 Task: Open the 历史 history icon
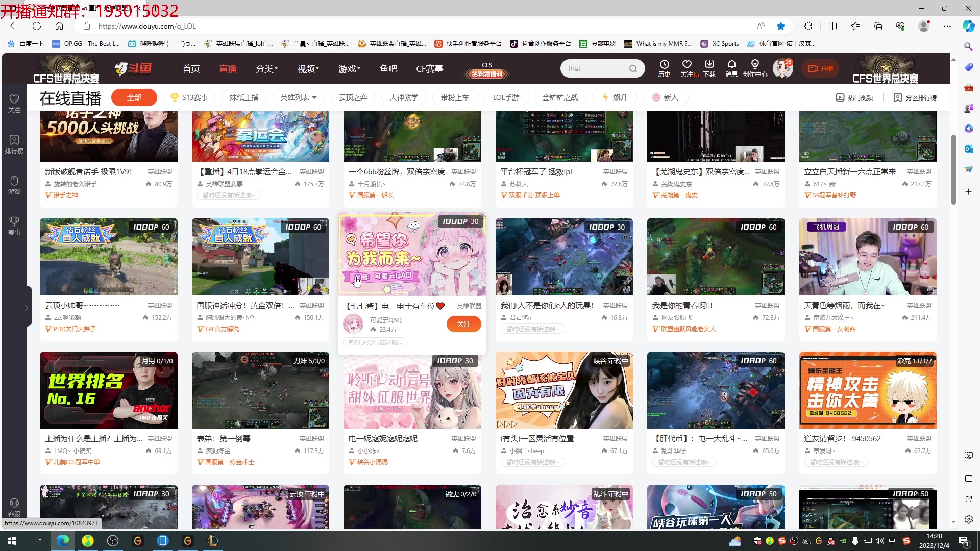[x=664, y=68]
